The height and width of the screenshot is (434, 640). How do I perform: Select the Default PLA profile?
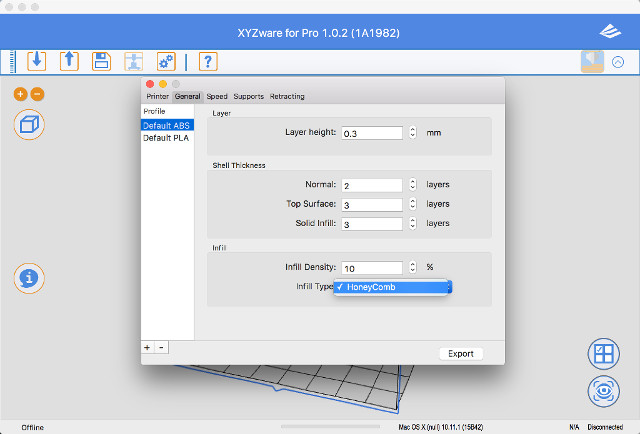click(167, 138)
